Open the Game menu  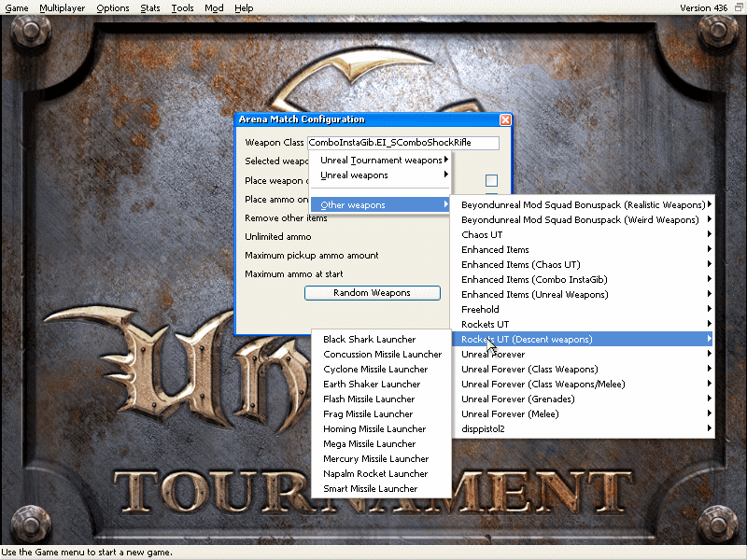[16, 7]
